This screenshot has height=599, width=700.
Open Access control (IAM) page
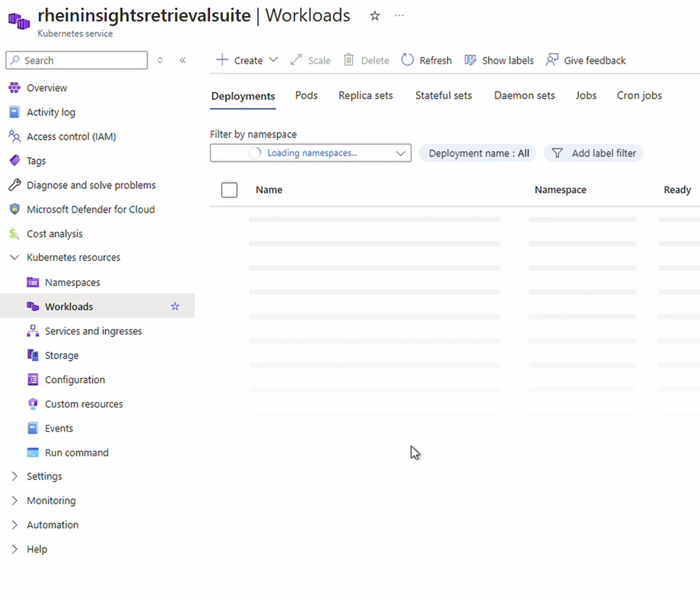click(71, 136)
